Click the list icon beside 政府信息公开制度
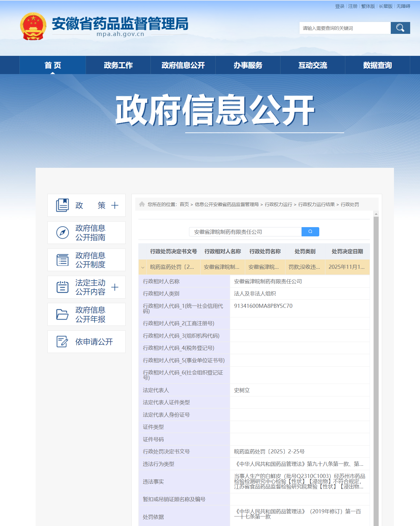420x526 pixels. (63, 260)
